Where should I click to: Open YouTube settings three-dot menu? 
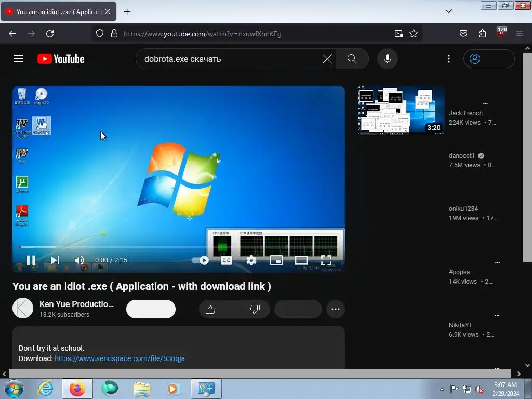449,59
